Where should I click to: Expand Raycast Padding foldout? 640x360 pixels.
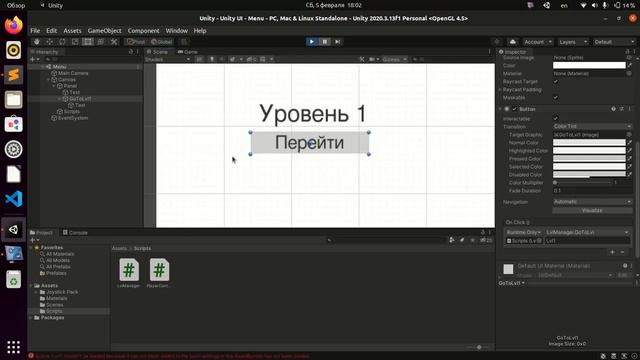point(500,90)
